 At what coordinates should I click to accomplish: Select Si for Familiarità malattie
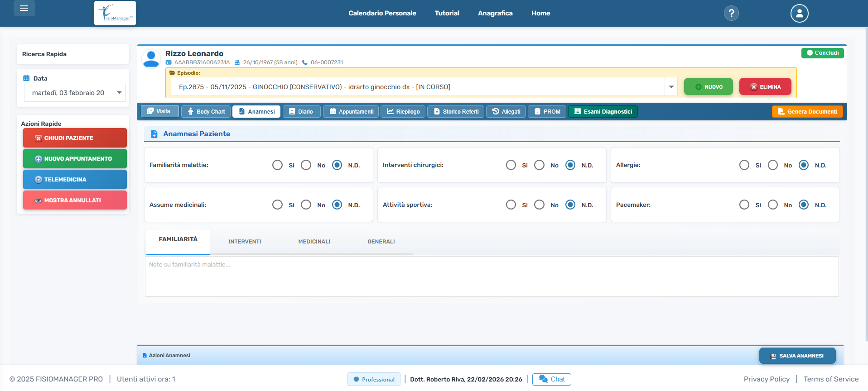[x=277, y=165]
